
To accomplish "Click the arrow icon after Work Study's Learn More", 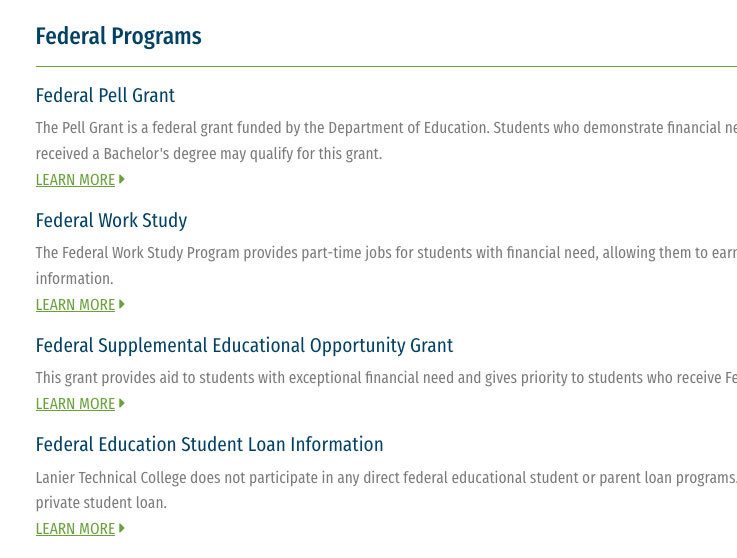I will (122, 304).
